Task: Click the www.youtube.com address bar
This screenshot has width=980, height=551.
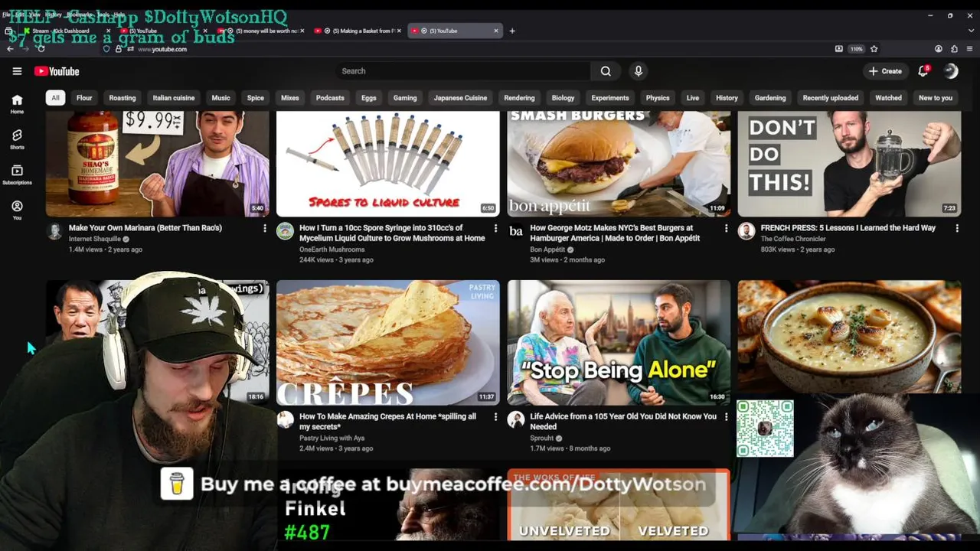Action: pos(162,49)
